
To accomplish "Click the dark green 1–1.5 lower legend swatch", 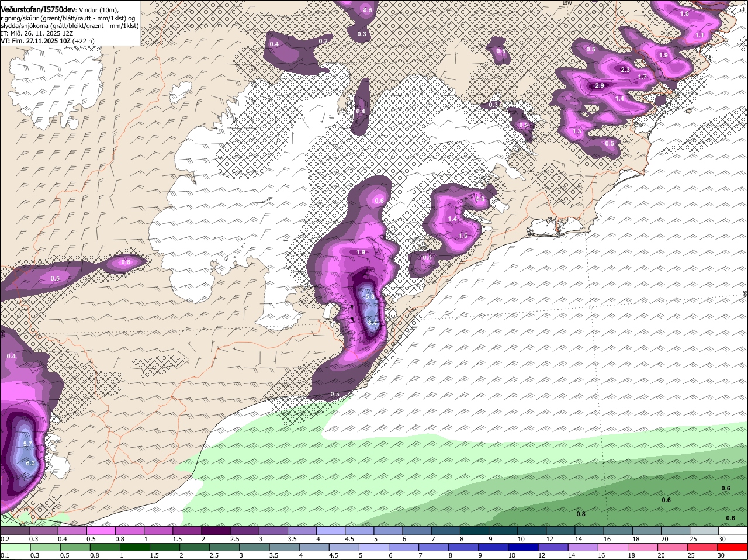I will [x=134, y=547].
